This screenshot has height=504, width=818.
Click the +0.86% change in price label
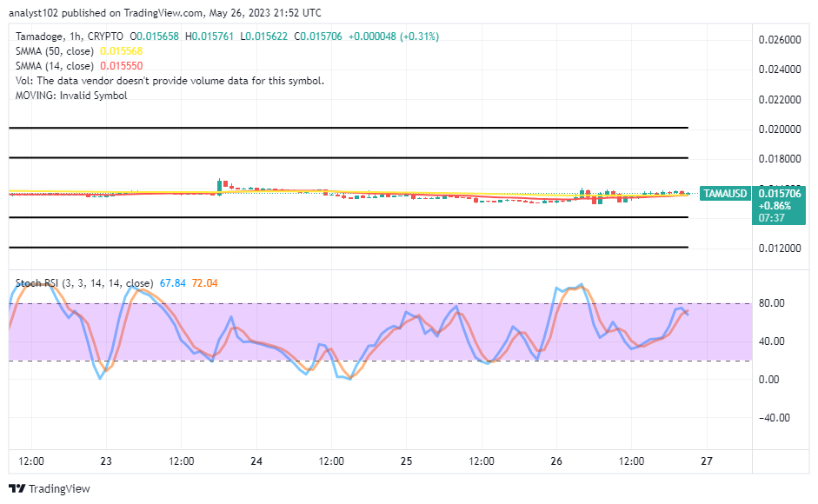[x=775, y=206]
